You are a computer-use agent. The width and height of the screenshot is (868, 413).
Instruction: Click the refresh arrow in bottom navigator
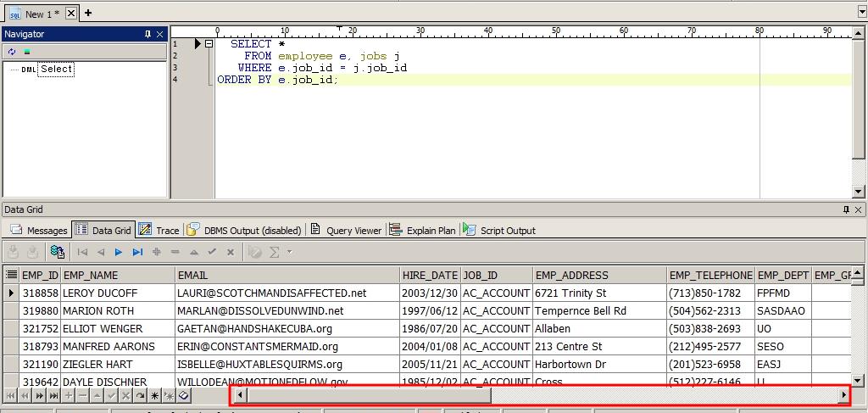click(x=140, y=395)
